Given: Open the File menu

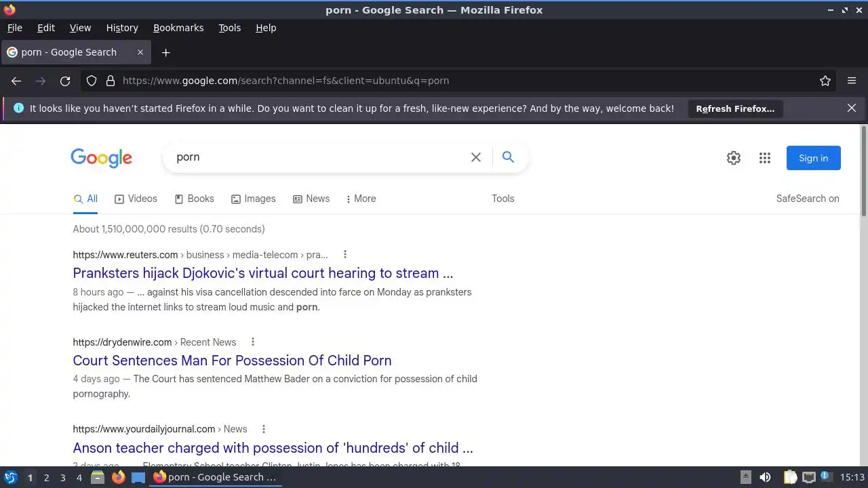Looking at the screenshot, I should [14, 28].
